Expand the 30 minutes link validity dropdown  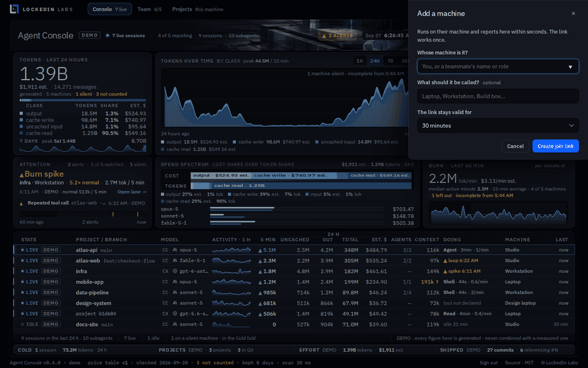pos(498,125)
